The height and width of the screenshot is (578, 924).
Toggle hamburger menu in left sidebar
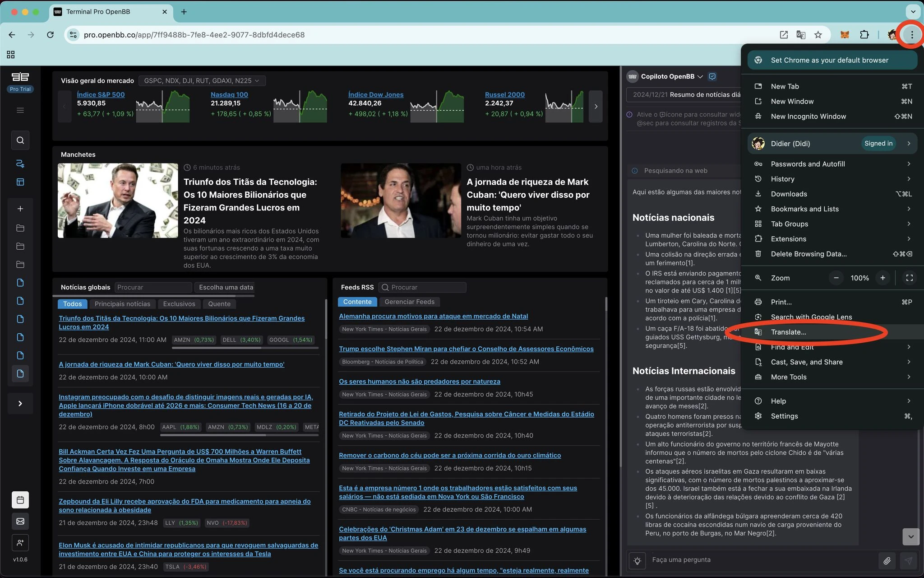tap(20, 110)
